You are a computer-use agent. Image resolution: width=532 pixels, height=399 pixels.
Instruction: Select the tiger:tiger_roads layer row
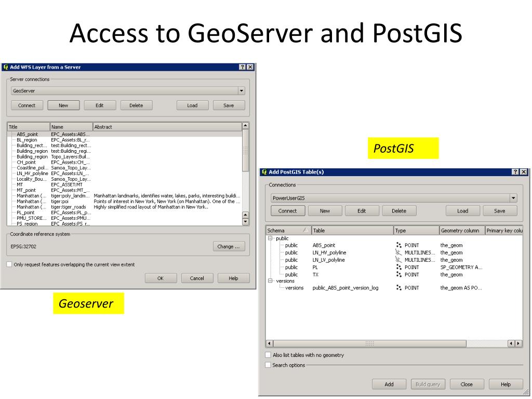[x=125, y=207]
